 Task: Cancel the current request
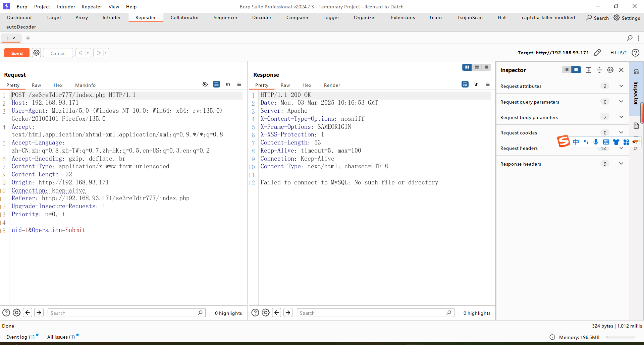[x=58, y=53]
